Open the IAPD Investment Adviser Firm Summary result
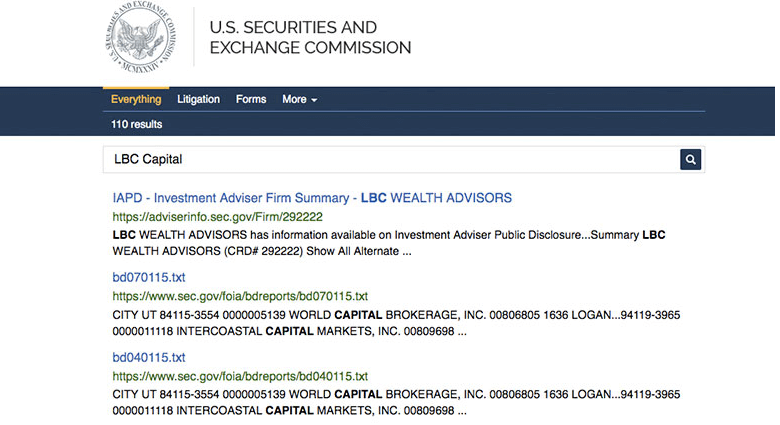The image size is (780, 425). pyautogui.click(x=312, y=198)
